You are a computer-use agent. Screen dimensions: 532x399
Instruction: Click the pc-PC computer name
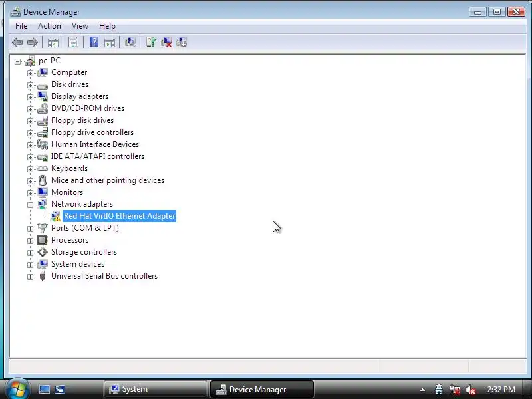[49, 61]
